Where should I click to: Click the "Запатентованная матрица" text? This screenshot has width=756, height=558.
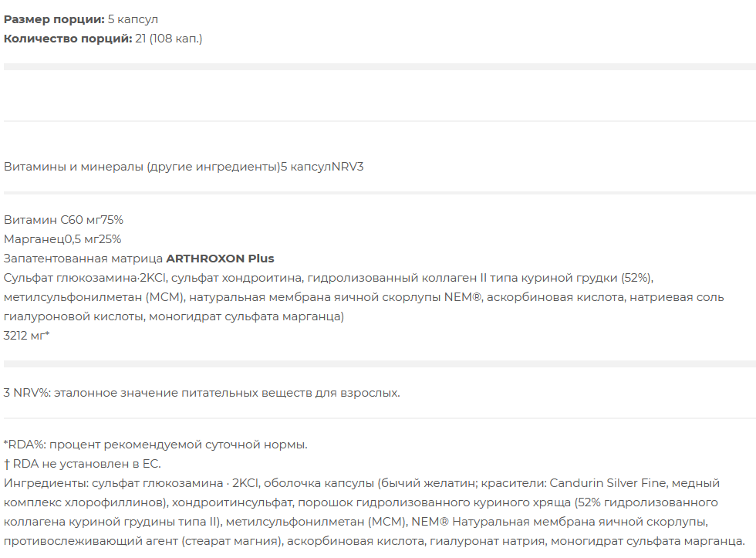click(83, 259)
